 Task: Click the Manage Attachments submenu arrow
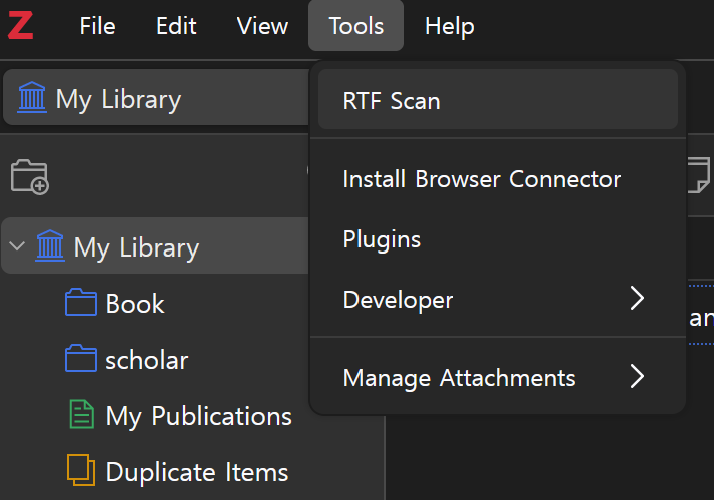point(638,377)
